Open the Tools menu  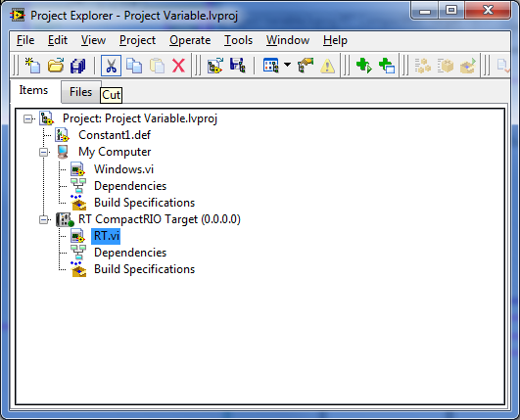click(x=238, y=40)
